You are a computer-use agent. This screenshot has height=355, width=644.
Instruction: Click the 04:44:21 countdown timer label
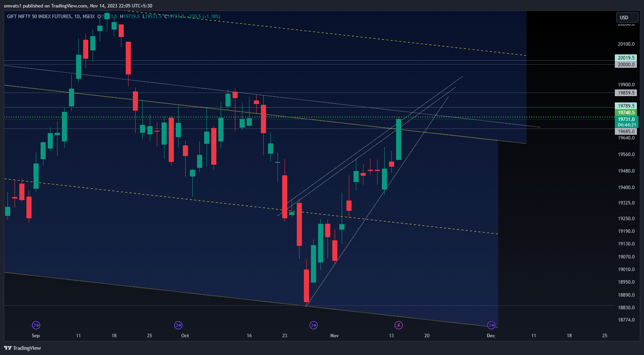pos(626,125)
